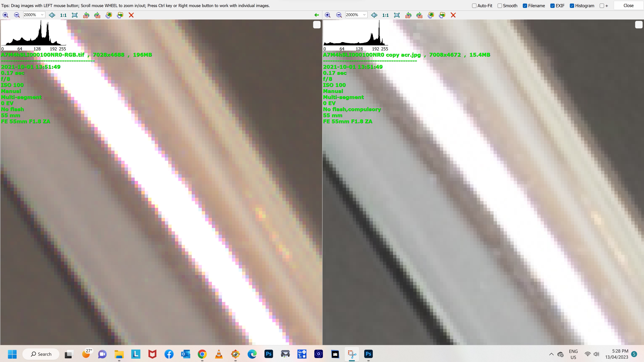Set right image to 1:1 view
Viewport: 644px width, 362px height.
pyautogui.click(x=385, y=15)
